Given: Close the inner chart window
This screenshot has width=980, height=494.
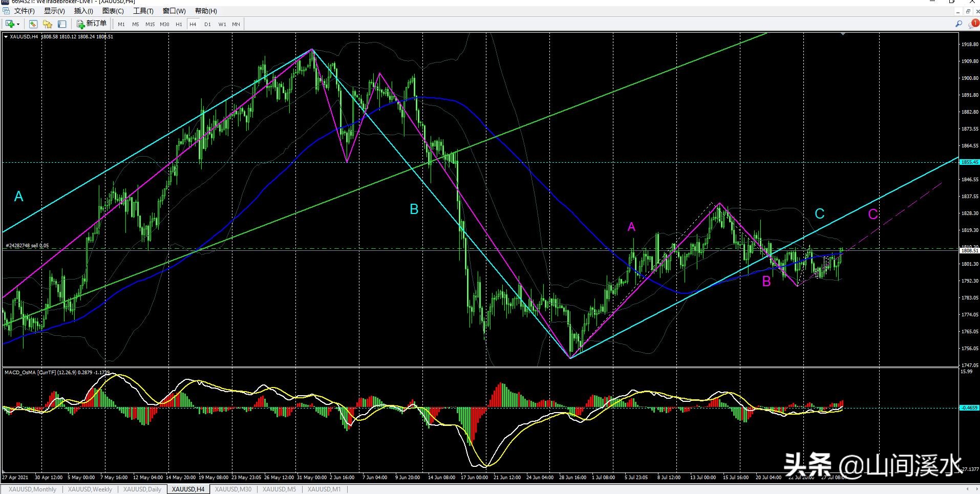Looking at the screenshot, I should (977, 11).
